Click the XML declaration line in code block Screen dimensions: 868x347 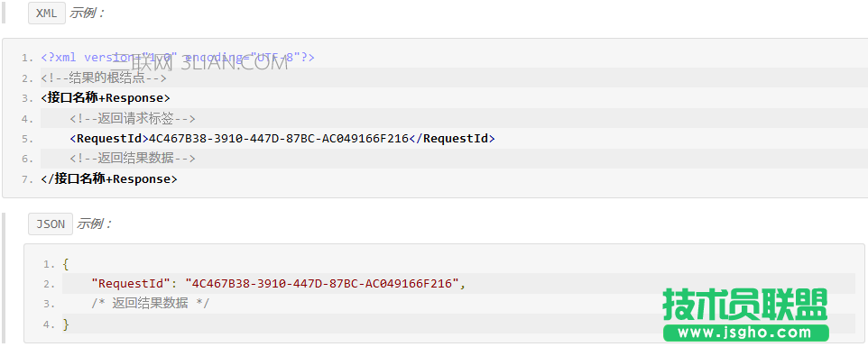(x=178, y=57)
